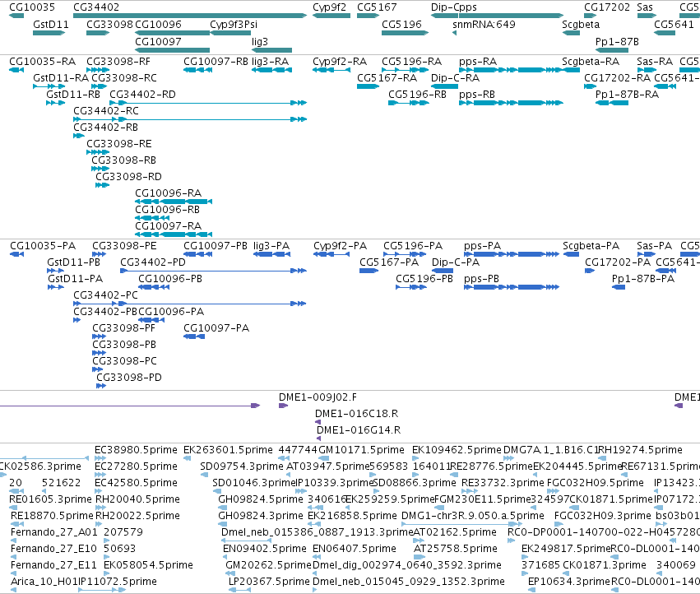
Task: Select the CG5196-PB protein label
Action: click(x=424, y=279)
